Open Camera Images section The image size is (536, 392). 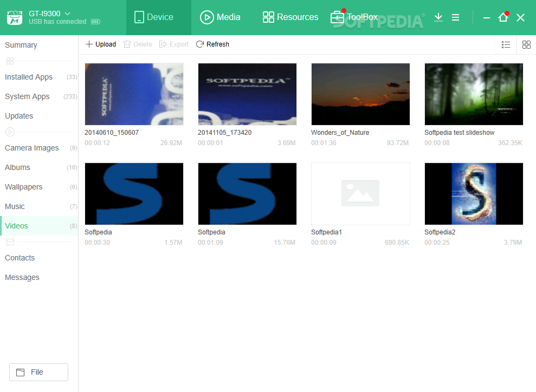pyautogui.click(x=39, y=148)
